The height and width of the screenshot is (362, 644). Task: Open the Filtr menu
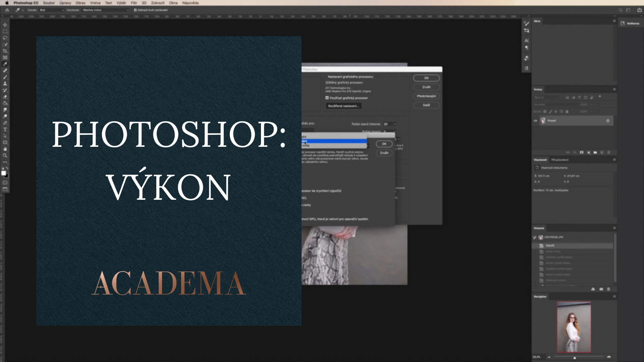tap(134, 3)
